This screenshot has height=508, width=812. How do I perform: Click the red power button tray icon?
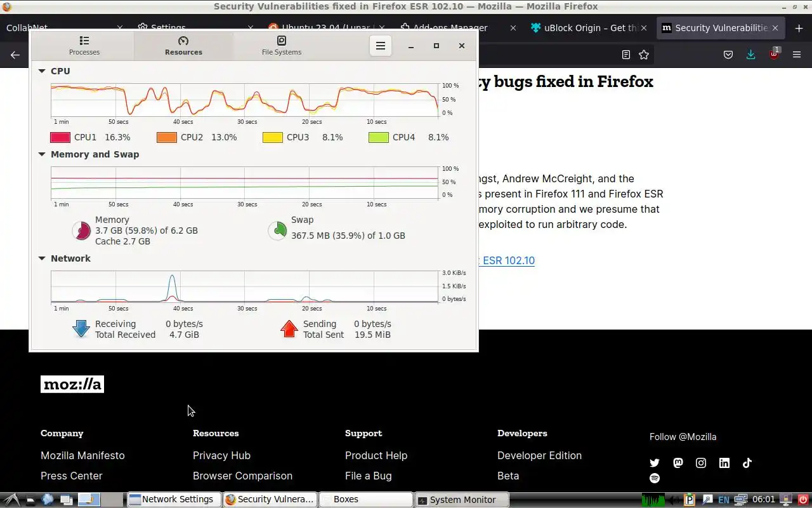(x=802, y=500)
